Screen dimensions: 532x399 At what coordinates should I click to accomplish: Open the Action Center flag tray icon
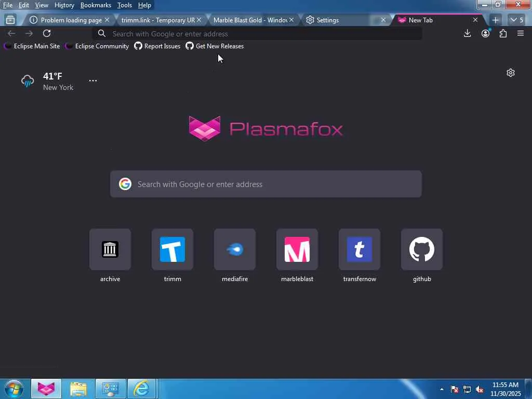pyautogui.click(x=455, y=389)
